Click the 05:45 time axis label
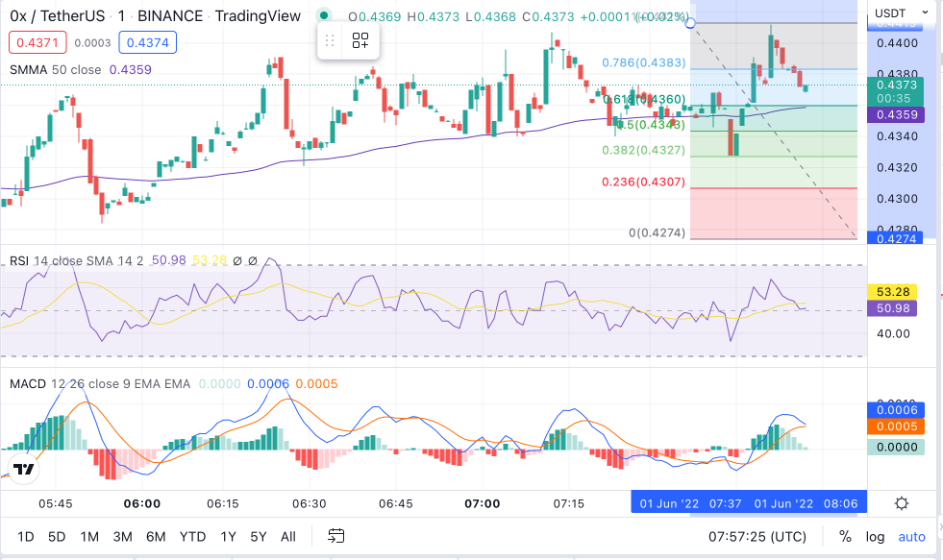The height and width of the screenshot is (560, 943). click(56, 503)
